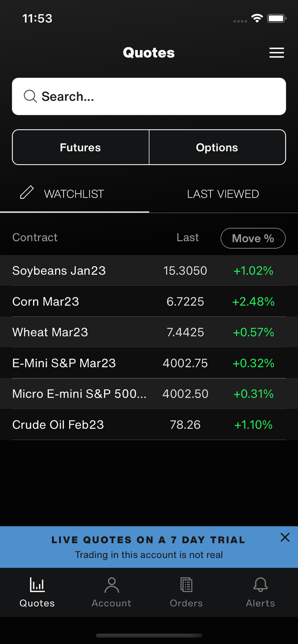Tap the Quotes chart icon
Screen dimensions: 298x644
point(37,585)
